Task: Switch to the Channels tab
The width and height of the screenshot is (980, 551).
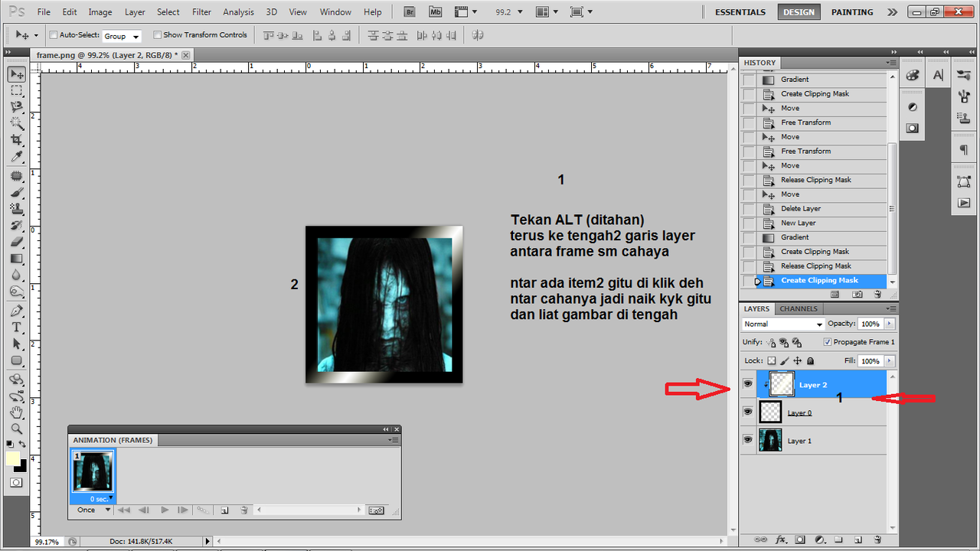Action: (799, 308)
